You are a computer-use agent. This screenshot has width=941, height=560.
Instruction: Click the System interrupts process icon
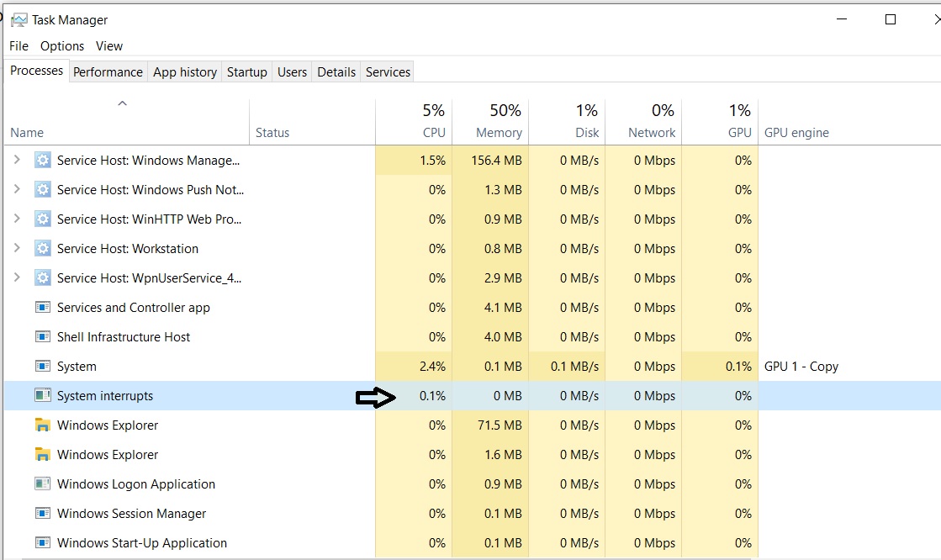(43, 396)
